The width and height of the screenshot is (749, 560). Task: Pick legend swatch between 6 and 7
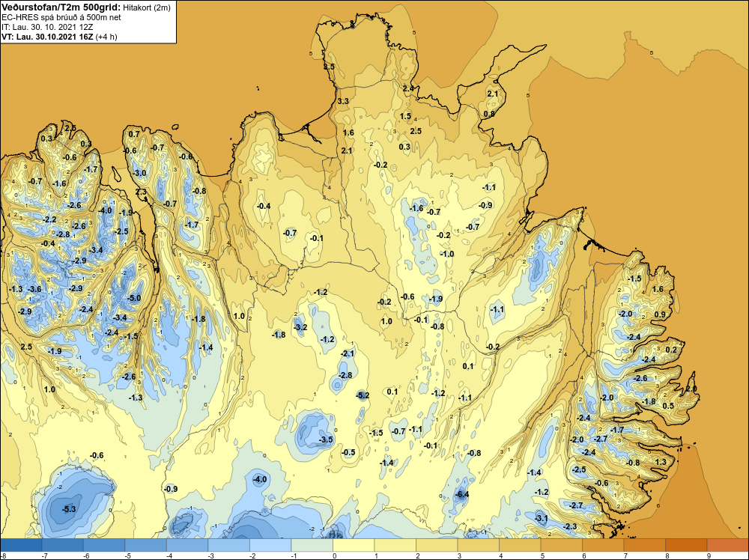click(x=603, y=544)
